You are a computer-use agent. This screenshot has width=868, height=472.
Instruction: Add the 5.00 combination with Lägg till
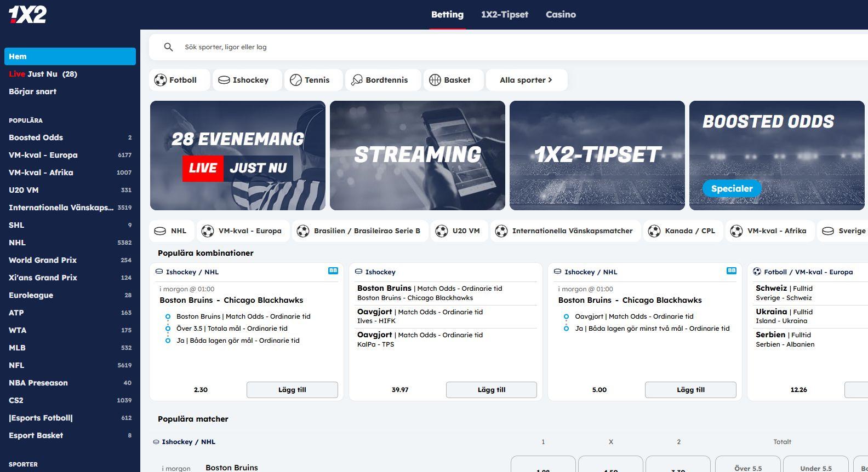[x=690, y=390]
